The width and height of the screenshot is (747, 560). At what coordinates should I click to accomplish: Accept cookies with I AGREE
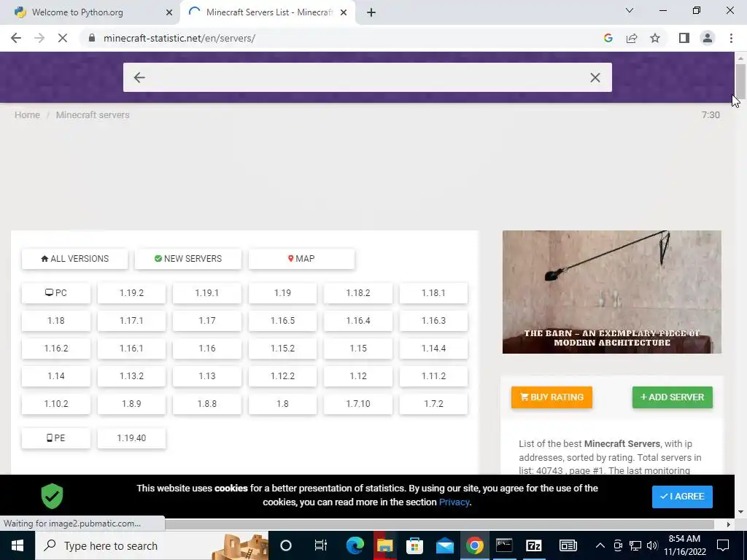coord(682,496)
